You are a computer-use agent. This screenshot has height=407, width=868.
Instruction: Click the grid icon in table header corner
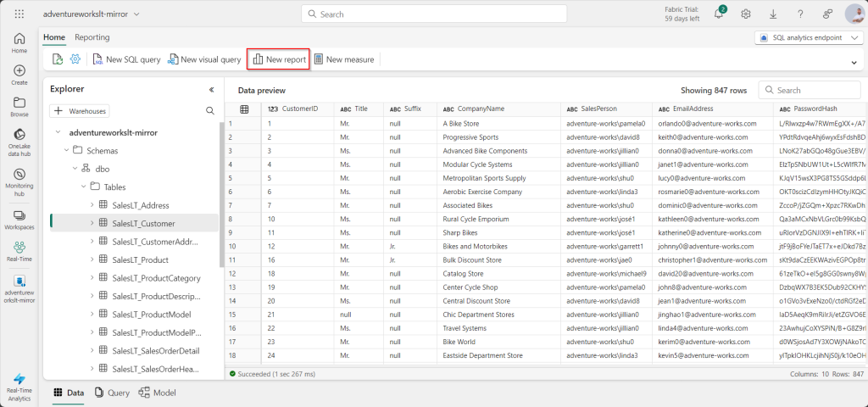[243, 109]
